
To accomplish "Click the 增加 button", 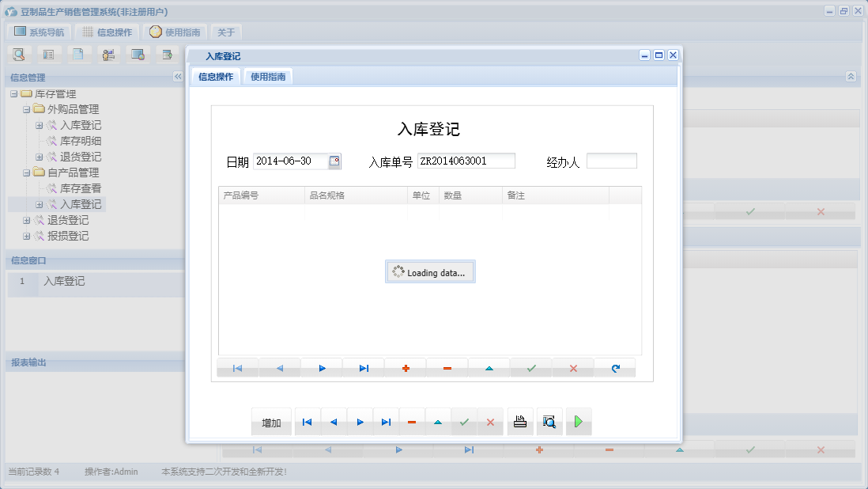I will [271, 422].
